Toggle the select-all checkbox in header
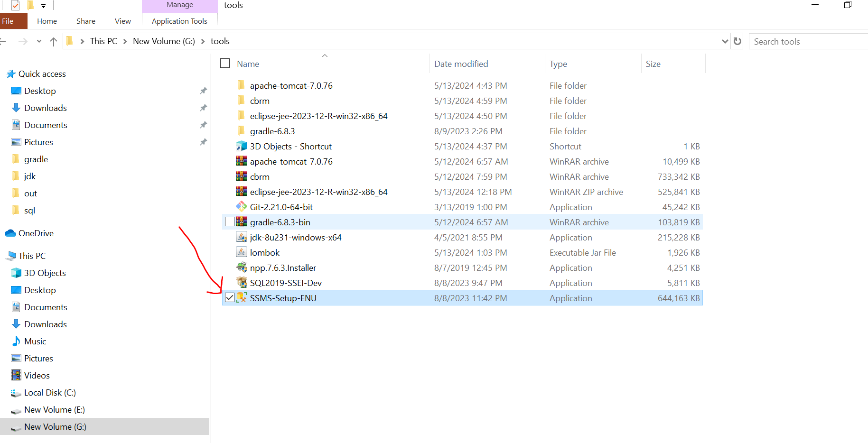 click(225, 63)
